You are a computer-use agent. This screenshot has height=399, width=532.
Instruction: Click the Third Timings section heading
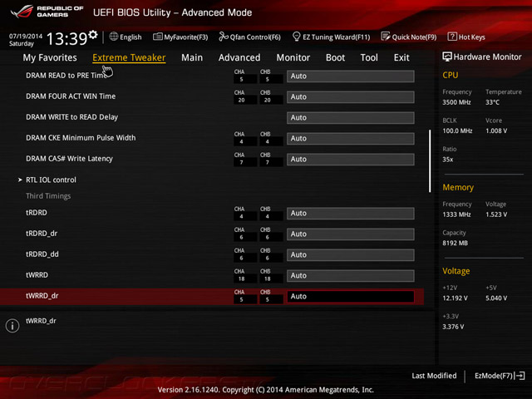click(48, 196)
